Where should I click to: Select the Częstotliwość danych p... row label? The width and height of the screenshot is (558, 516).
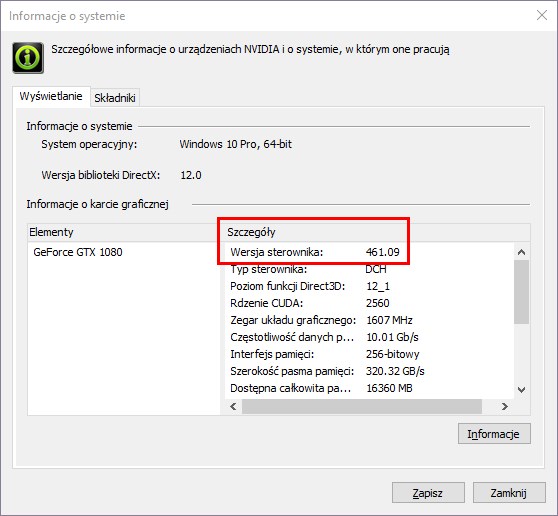click(292, 337)
